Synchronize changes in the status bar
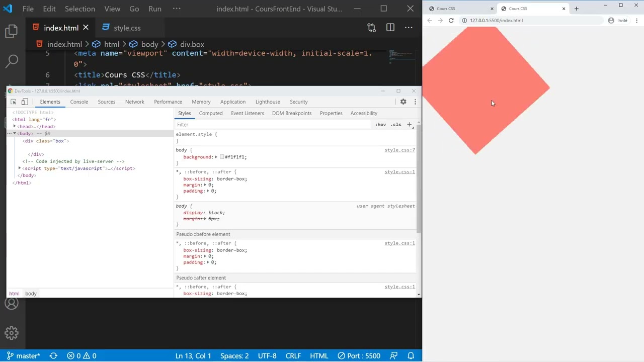 tap(53, 356)
